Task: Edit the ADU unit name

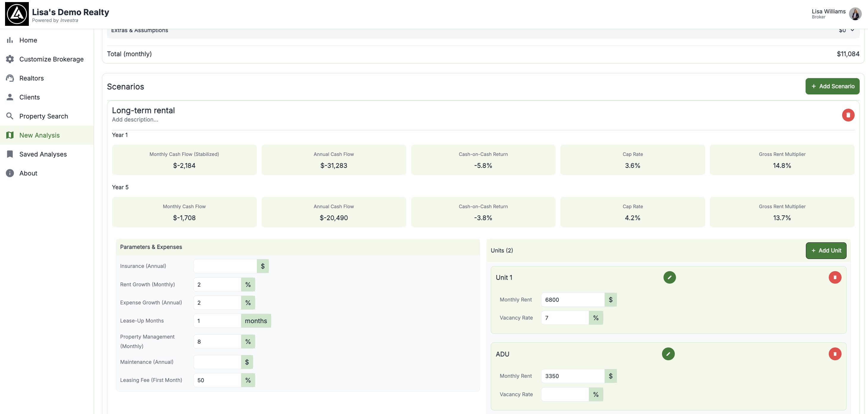Action: pos(668,354)
